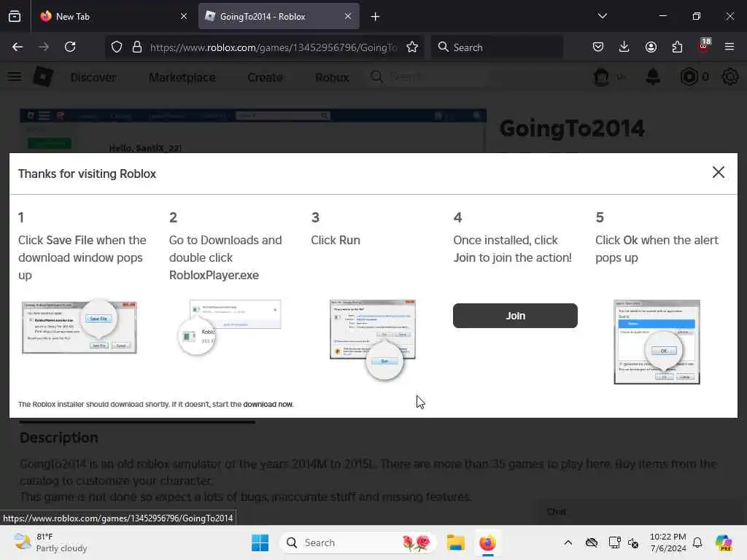Viewport: 747px width, 560px height.
Task: Open the Windows notification bell
Action: (697, 542)
